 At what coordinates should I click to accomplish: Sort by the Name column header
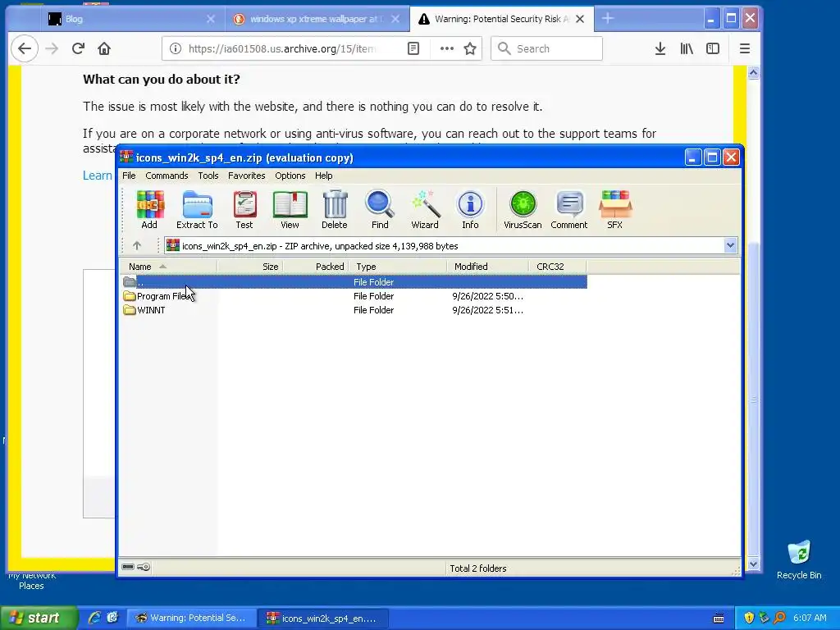coord(168,267)
